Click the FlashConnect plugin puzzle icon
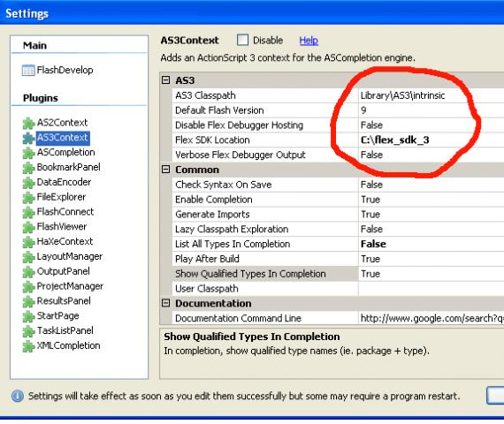 pyautogui.click(x=28, y=212)
